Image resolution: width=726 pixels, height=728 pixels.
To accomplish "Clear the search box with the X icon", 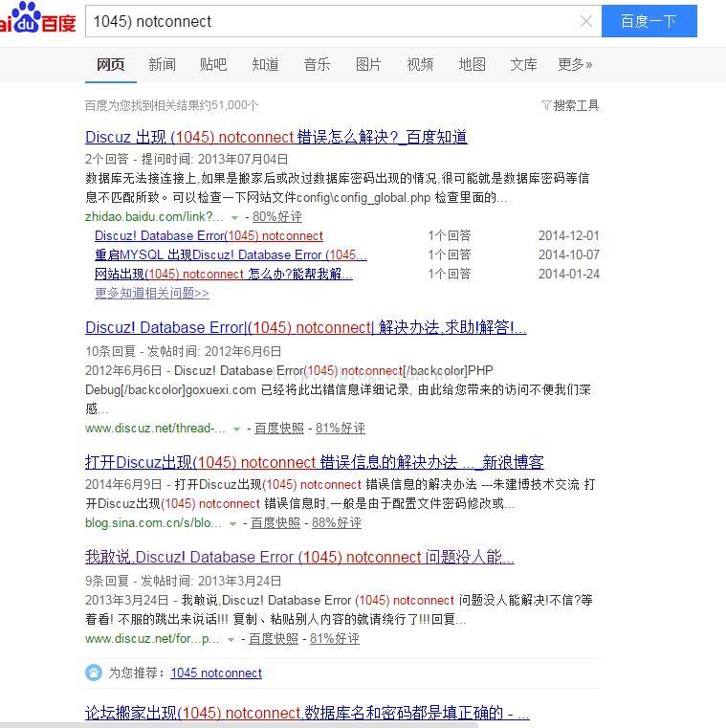I will point(586,21).
